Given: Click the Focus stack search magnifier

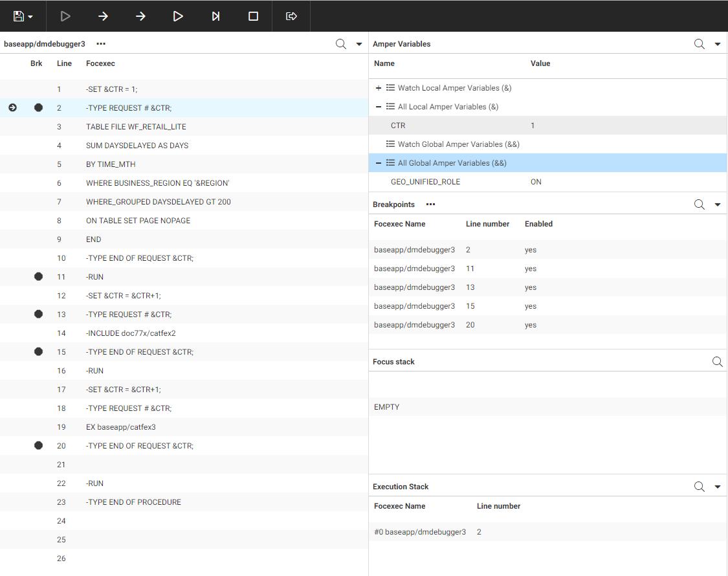Looking at the screenshot, I should point(717,362).
